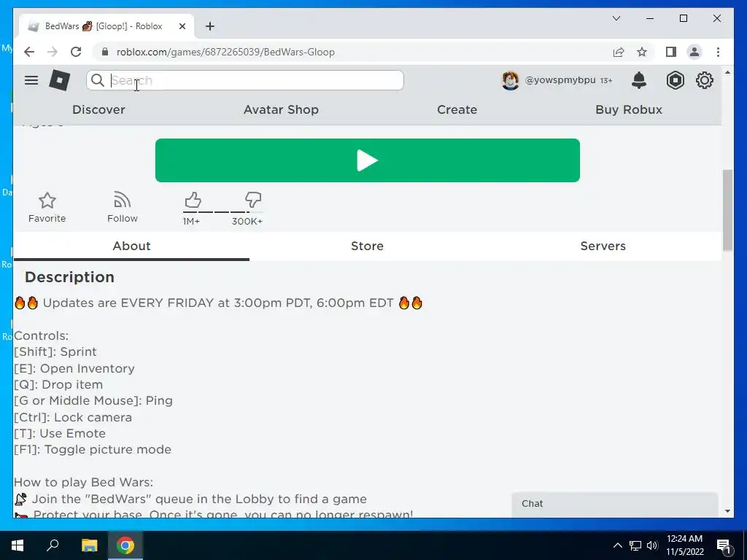This screenshot has height=560, width=747.
Task: Go back in Chrome
Action: coord(29,52)
